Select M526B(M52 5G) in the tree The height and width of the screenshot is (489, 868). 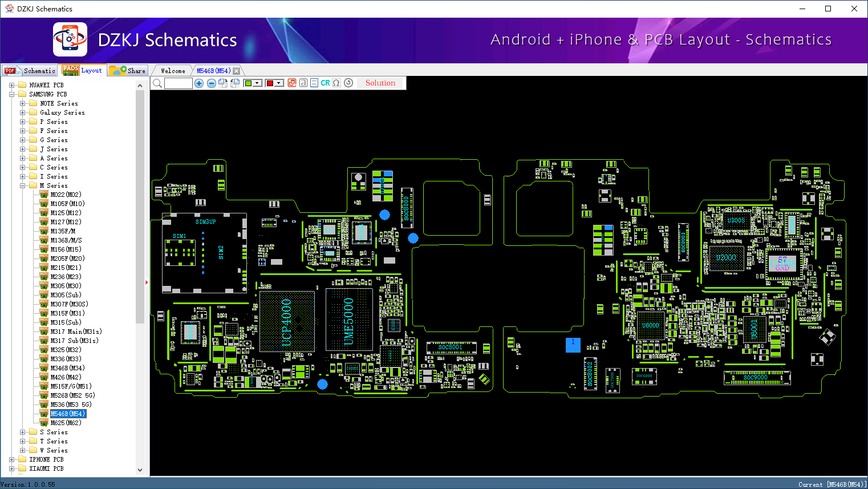tap(73, 395)
